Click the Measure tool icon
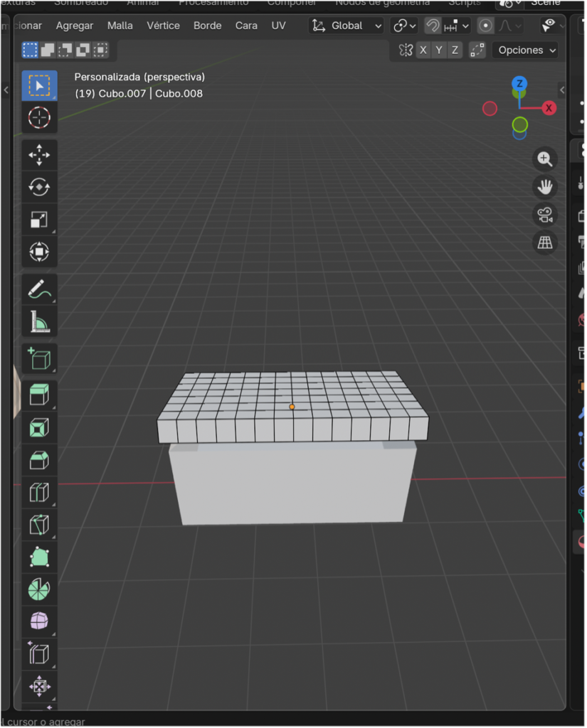 coord(39,323)
